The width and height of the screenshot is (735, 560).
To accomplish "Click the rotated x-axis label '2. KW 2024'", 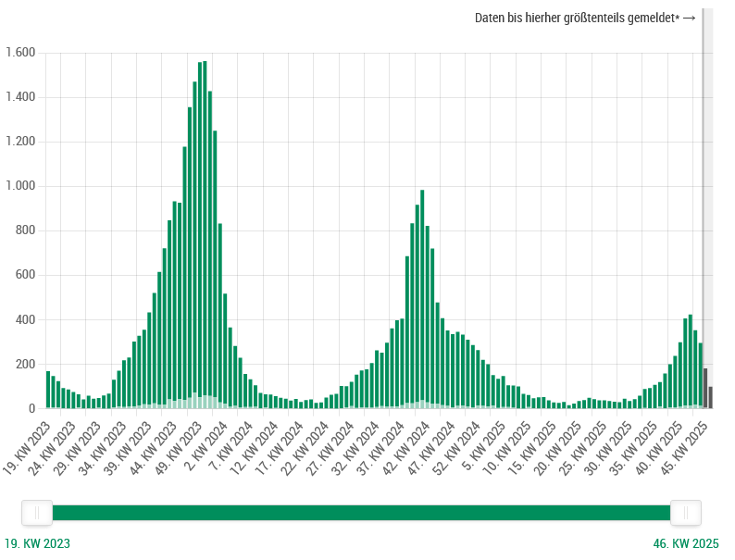I will [x=209, y=443].
